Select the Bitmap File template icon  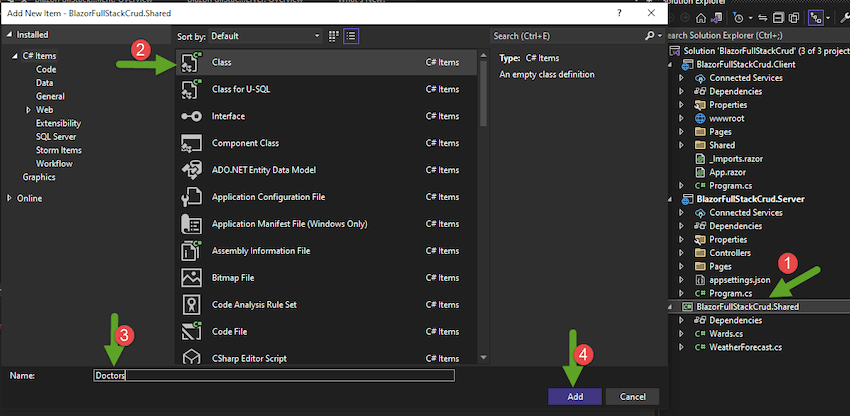pyautogui.click(x=191, y=278)
